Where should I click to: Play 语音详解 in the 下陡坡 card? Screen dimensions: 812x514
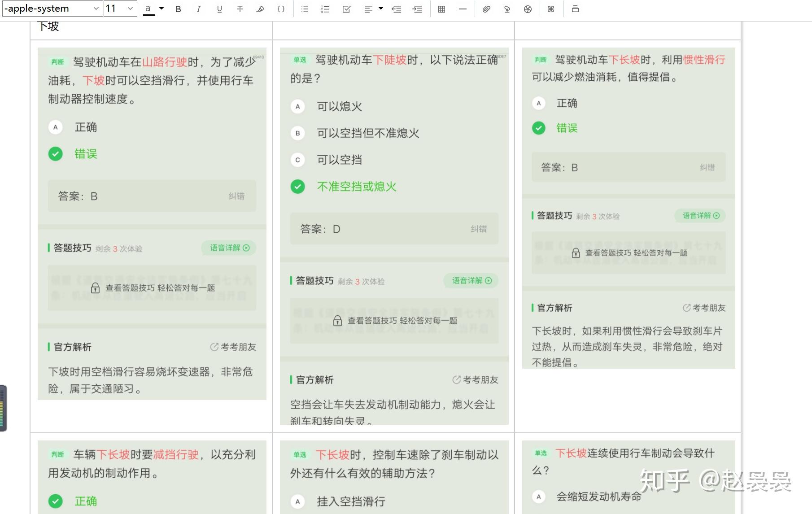click(x=471, y=281)
